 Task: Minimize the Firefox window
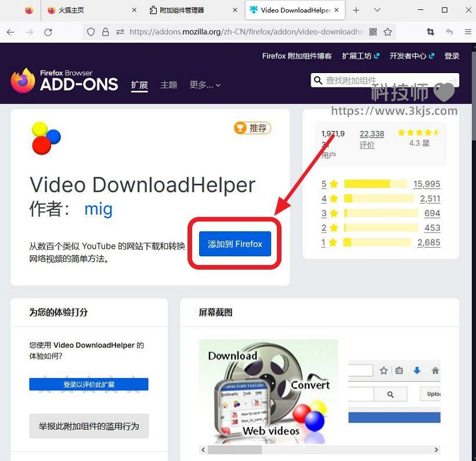pyautogui.click(x=420, y=10)
